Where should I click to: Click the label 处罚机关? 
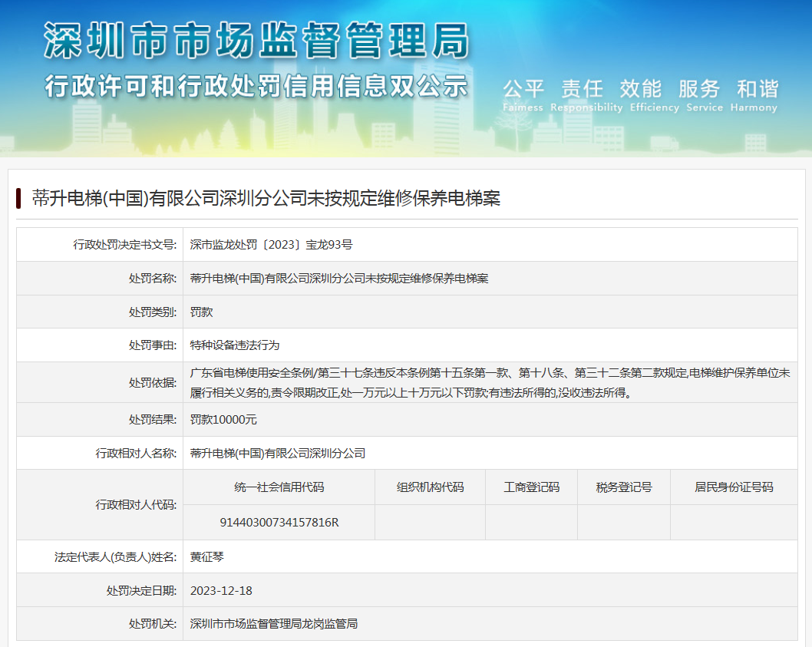tap(153, 624)
